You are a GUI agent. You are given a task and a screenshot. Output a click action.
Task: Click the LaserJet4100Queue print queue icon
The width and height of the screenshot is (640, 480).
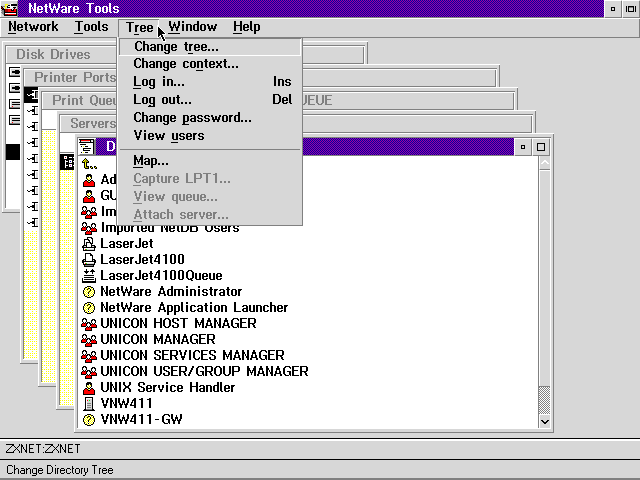coord(88,275)
